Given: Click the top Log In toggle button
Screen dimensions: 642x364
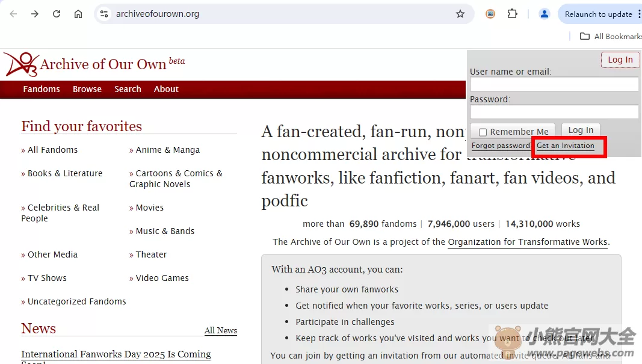Looking at the screenshot, I should pos(620,60).
